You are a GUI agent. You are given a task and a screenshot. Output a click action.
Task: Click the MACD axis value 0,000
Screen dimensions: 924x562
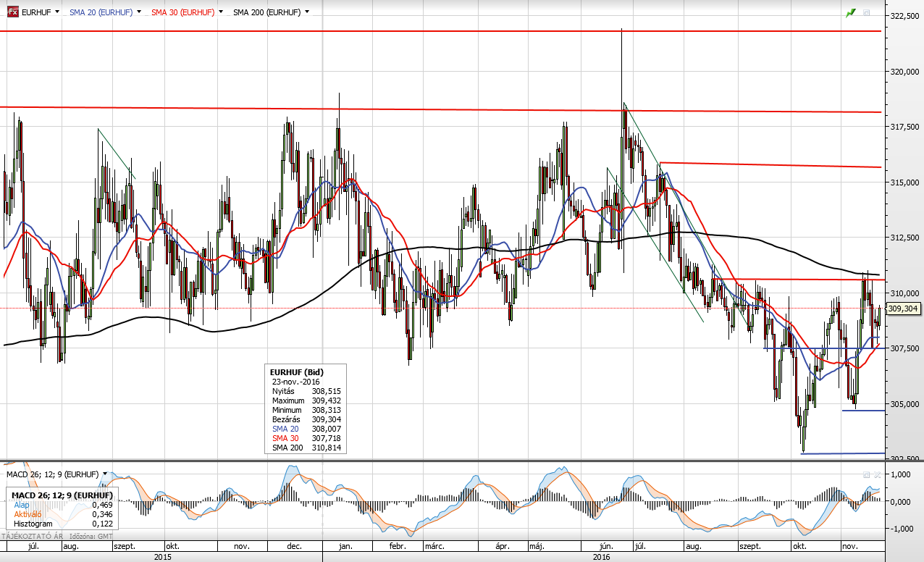[x=899, y=501]
